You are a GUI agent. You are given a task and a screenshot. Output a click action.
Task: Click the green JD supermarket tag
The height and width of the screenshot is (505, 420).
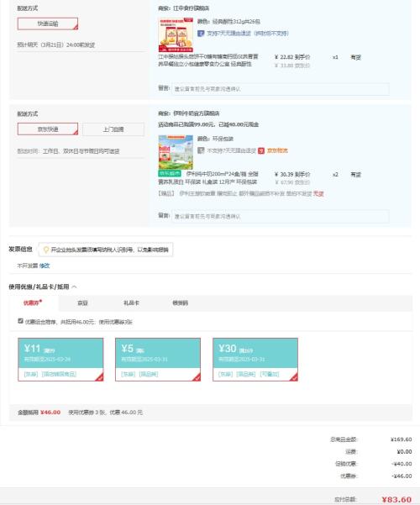pyautogui.click(x=170, y=174)
